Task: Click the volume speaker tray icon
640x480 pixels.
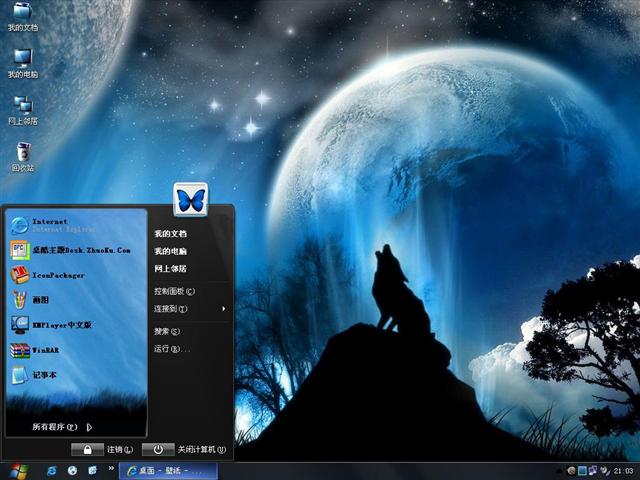Action: (x=604, y=471)
